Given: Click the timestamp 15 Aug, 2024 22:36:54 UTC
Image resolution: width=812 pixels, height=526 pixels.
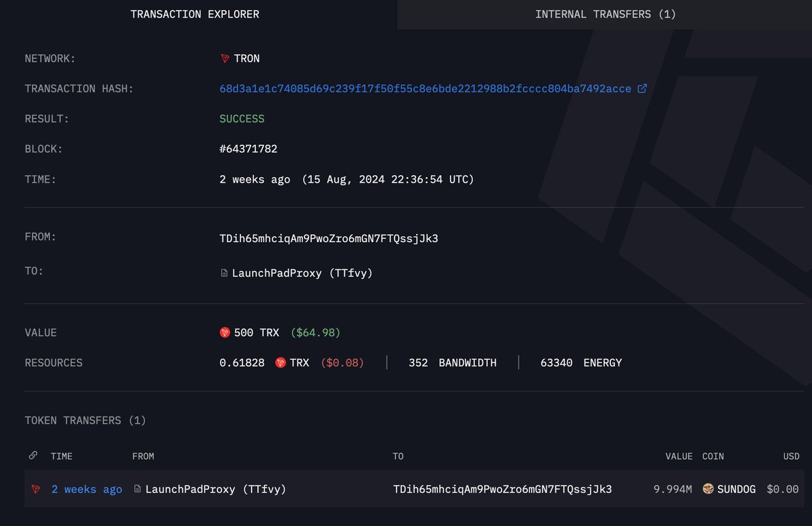Looking at the screenshot, I should (x=388, y=179).
